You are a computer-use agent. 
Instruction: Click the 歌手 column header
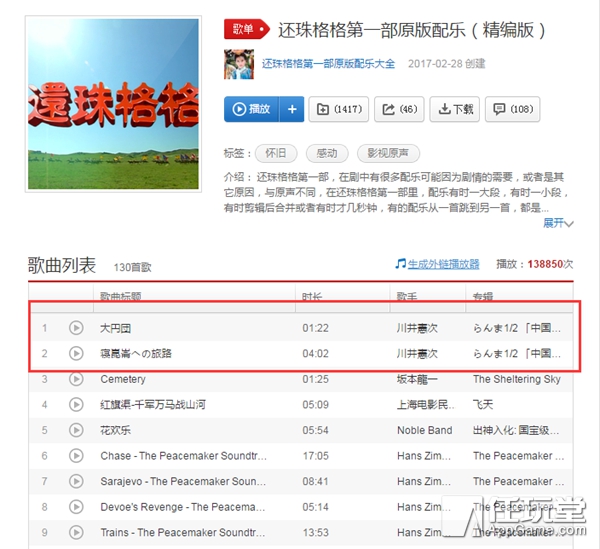point(407,296)
